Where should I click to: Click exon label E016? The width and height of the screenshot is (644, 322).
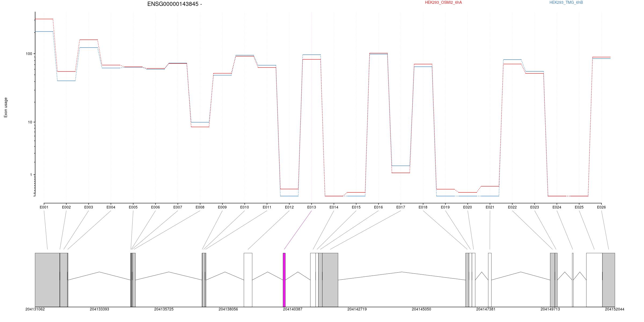(x=378, y=207)
